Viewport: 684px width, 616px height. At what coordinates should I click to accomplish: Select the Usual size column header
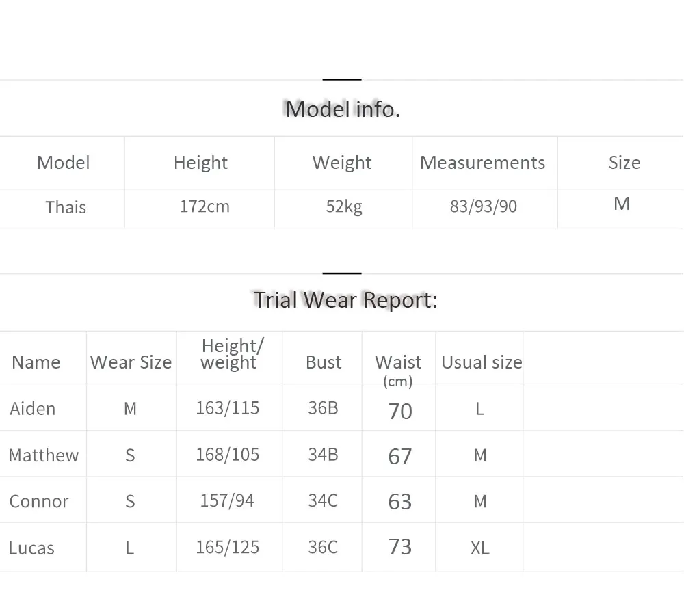click(x=482, y=362)
